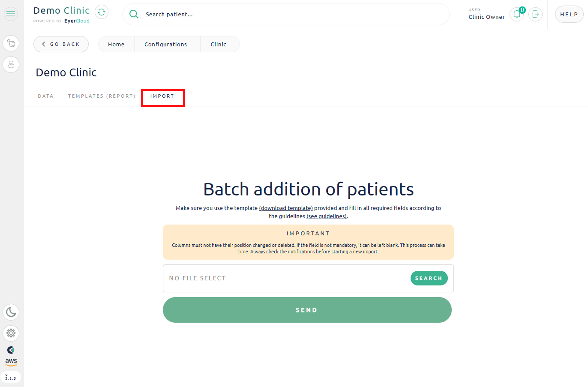Click the clinic refresh sync icon
Image resolution: width=588 pixels, height=387 pixels.
pos(102,12)
